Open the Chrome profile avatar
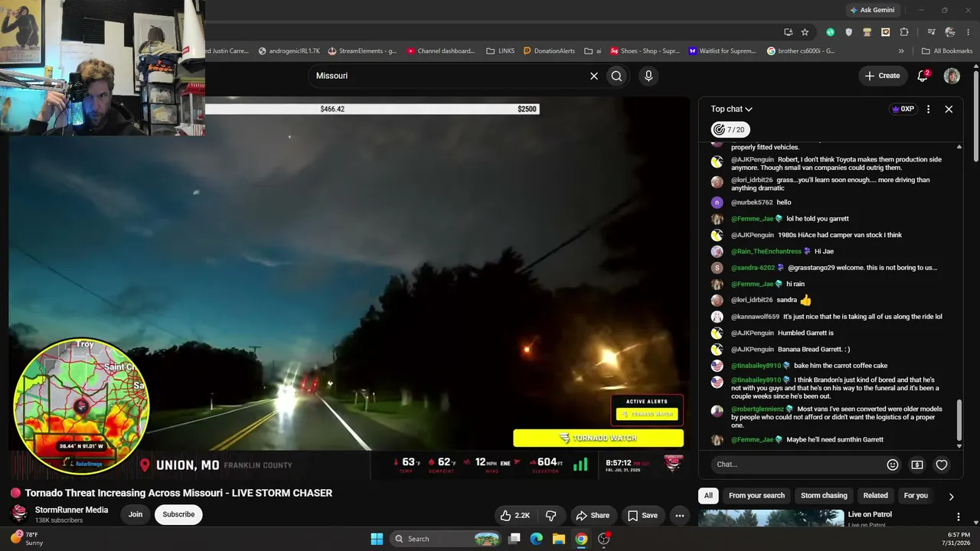 950,32
